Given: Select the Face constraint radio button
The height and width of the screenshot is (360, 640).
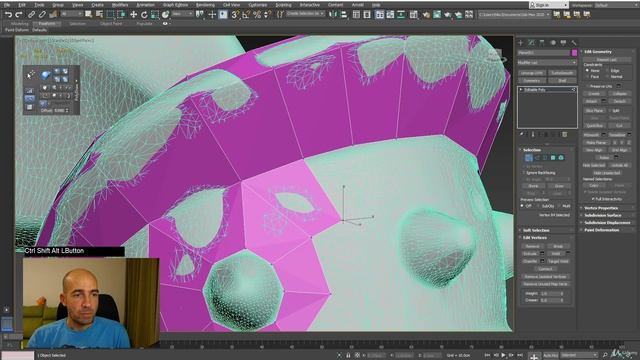Looking at the screenshot, I should 587,76.
